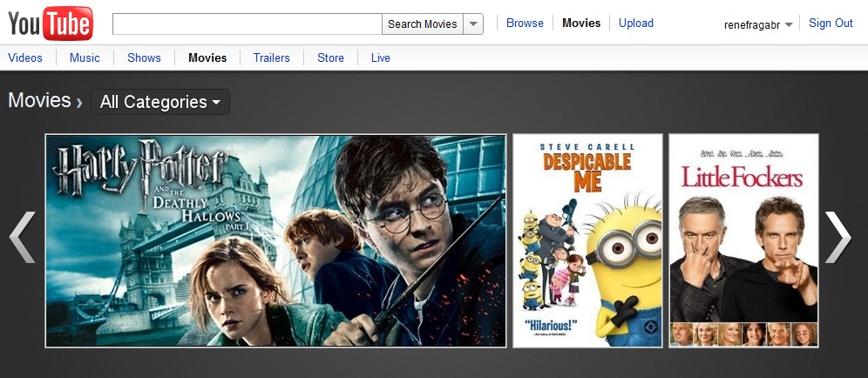Expand the All Categories dropdown

160,102
